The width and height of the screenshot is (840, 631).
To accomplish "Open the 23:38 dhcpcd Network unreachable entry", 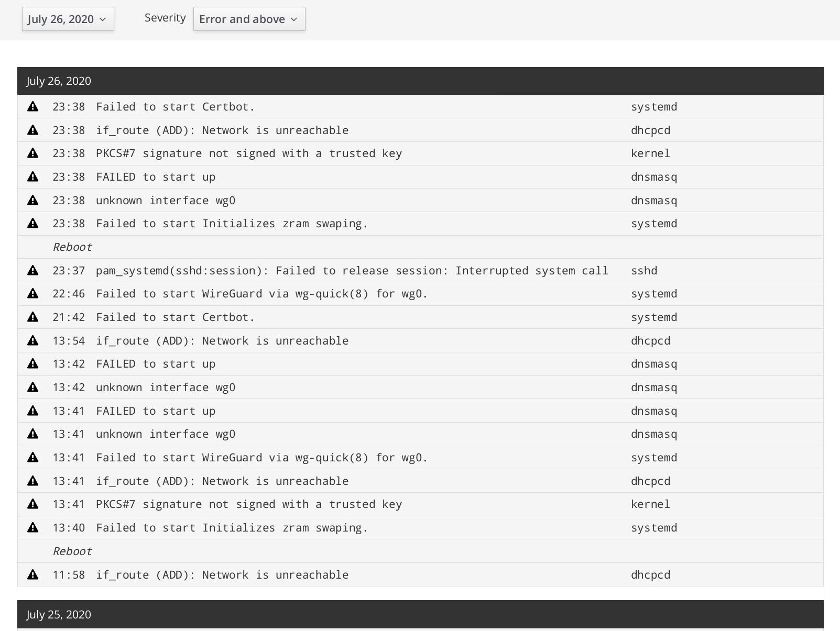I will click(x=420, y=130).
